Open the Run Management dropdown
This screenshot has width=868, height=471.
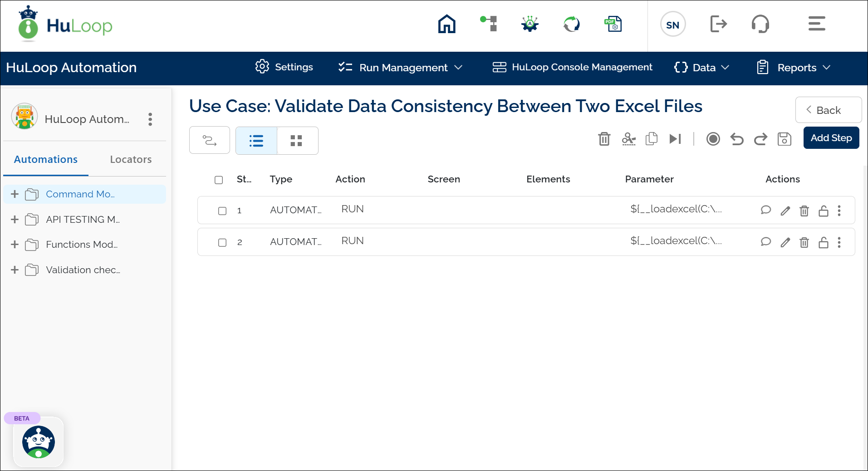click(401, 68)
